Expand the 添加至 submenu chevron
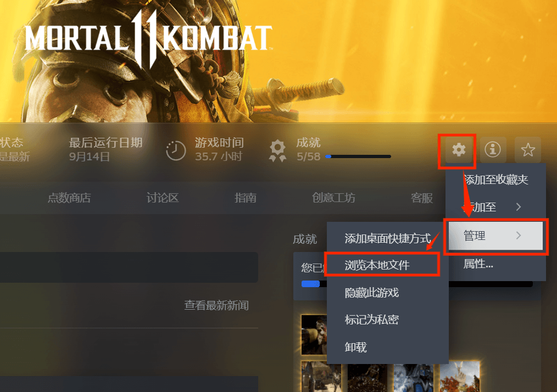This screenshot has width=557, height=392. click(519, 206)
